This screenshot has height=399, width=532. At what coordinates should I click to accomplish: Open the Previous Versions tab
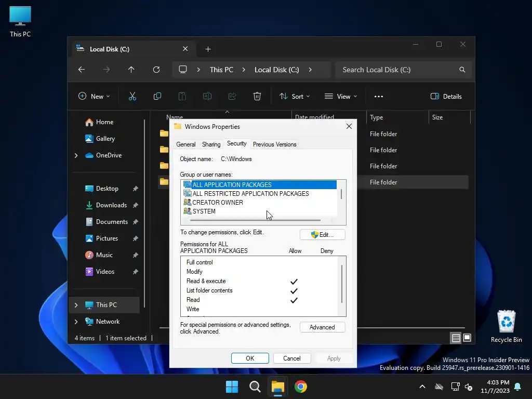(x=274, y=144)
